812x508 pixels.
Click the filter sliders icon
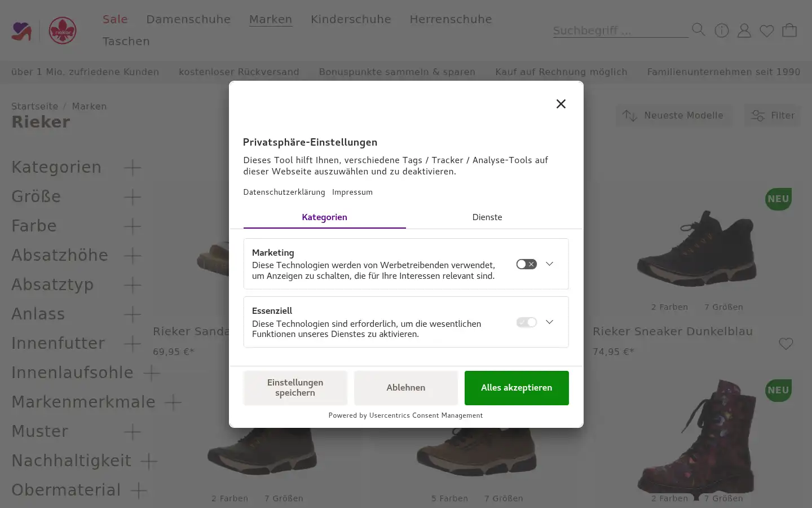tap(758, 116)
